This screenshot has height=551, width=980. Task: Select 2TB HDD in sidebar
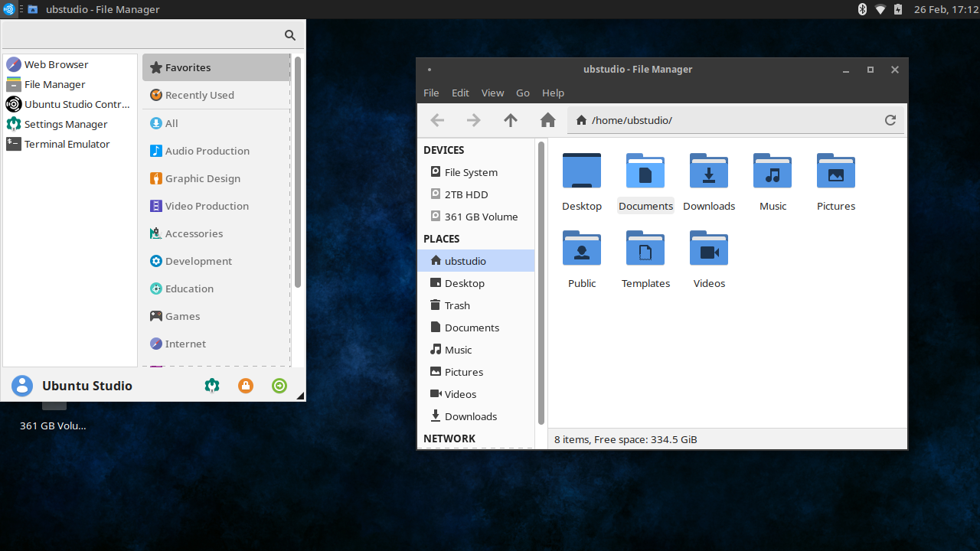pyautogui.click(x=465, y=194)
